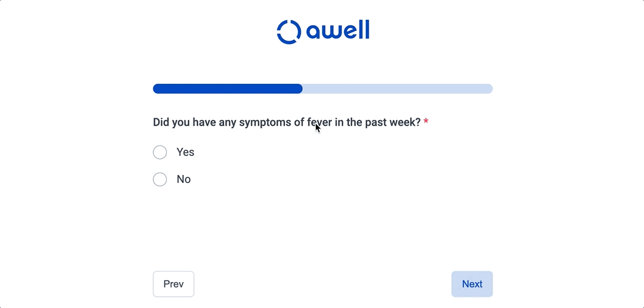Click the fever symptoms question text
The width and height of the screenshot is (644, 308).
287,122
